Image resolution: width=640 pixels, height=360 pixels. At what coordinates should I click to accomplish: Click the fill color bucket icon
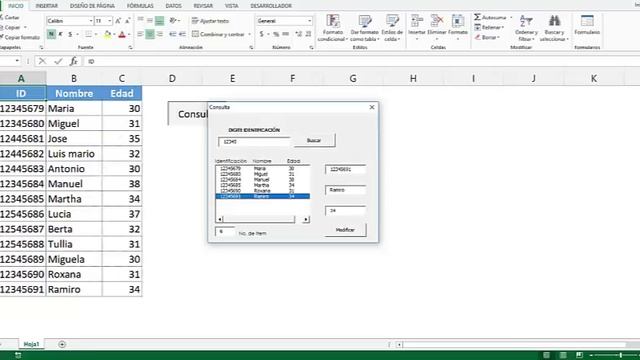[x=107, y=34]
